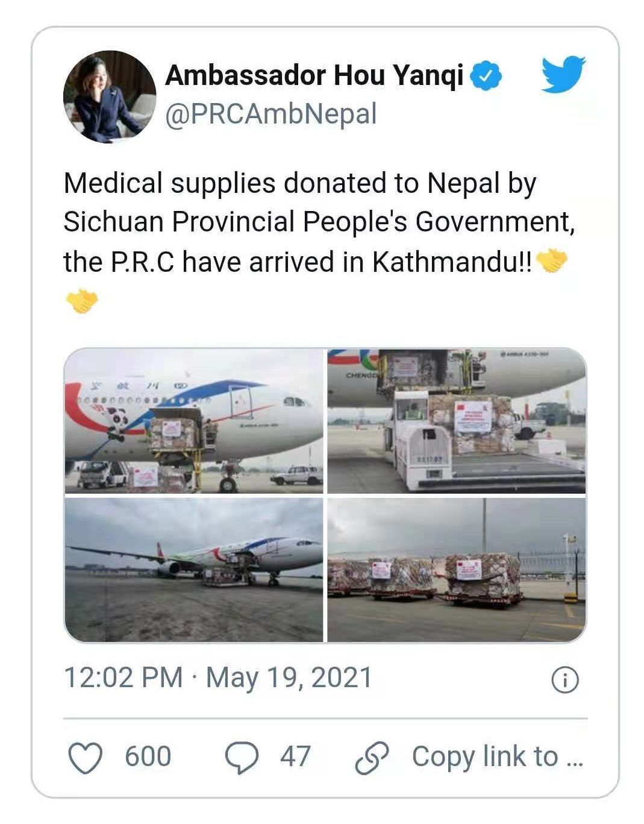
Task: Click the @PRCAmbNepal handle
Action: 270,115
